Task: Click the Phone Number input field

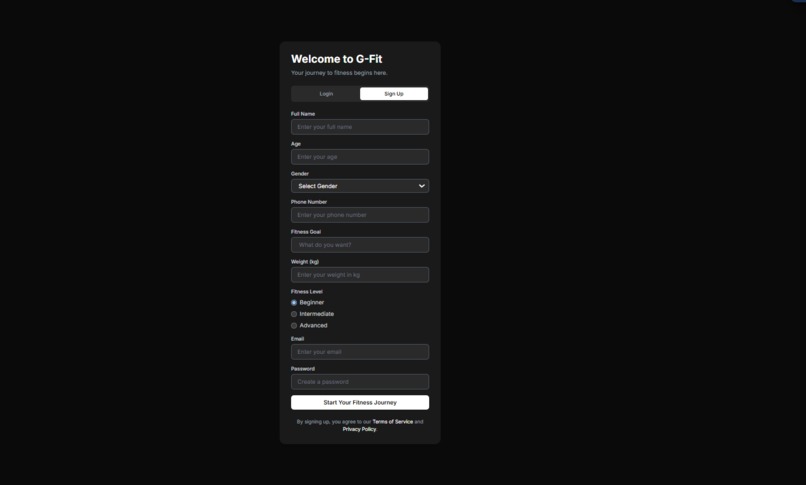Action: tap(360, 215)
